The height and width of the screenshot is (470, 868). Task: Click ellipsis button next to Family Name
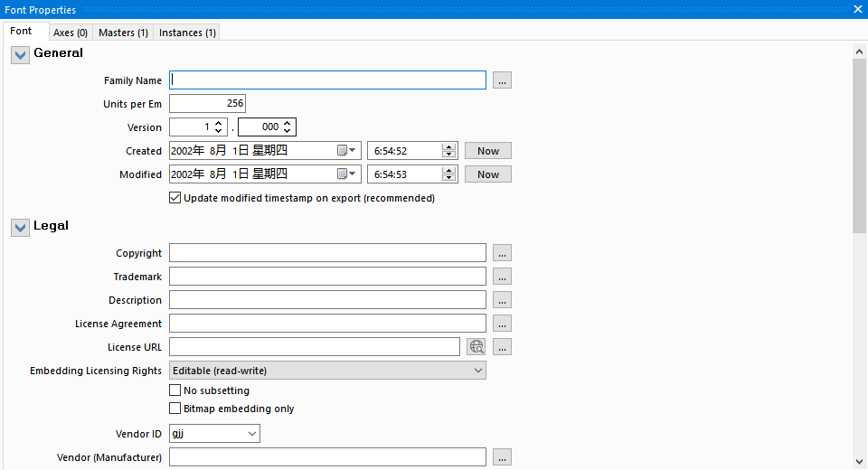[503, 80]
